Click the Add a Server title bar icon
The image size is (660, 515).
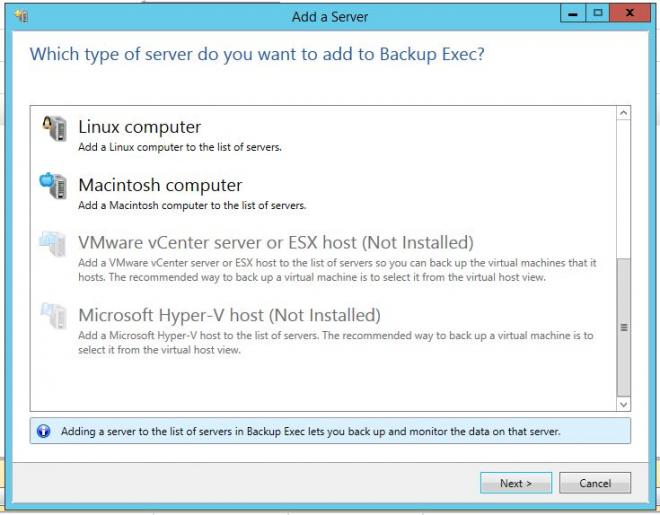point(22,16)
